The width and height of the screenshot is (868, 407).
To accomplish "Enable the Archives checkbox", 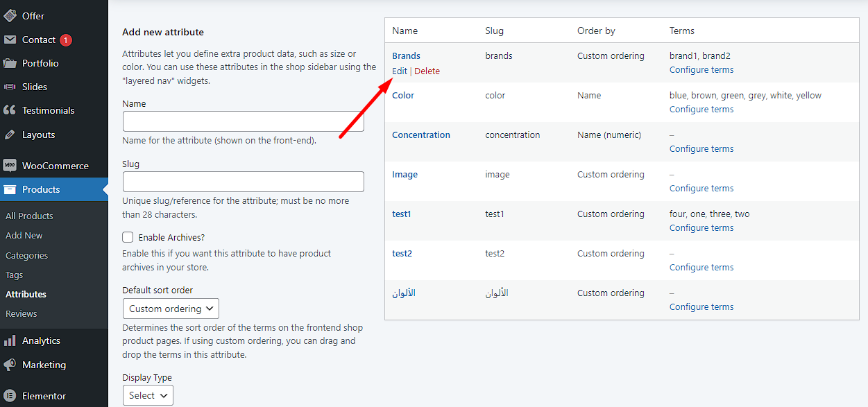I will pyautogui.click(x=128, y=237).
